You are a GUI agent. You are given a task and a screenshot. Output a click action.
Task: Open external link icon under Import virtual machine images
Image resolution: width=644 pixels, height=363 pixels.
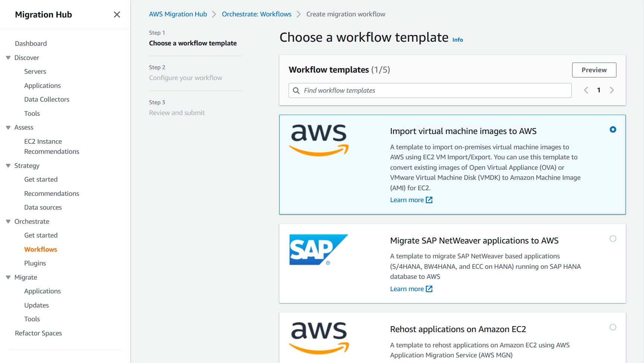click(429, 200)
